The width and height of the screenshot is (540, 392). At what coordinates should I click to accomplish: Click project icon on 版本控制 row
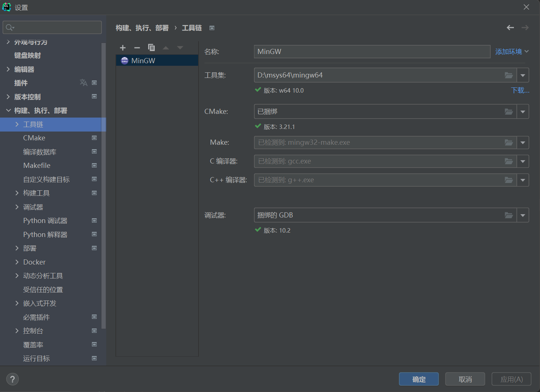coord(94,96)
